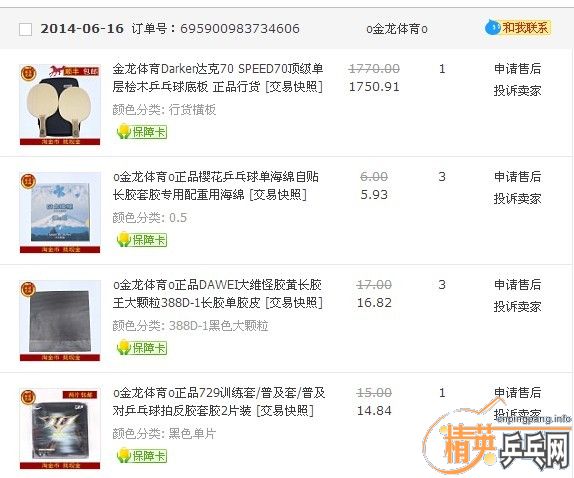Image resolution: width=574 pixels, height=478 pixels.
Task: Click 投诉卖家 for the sakura sponge item
Action: click(517, 199)
